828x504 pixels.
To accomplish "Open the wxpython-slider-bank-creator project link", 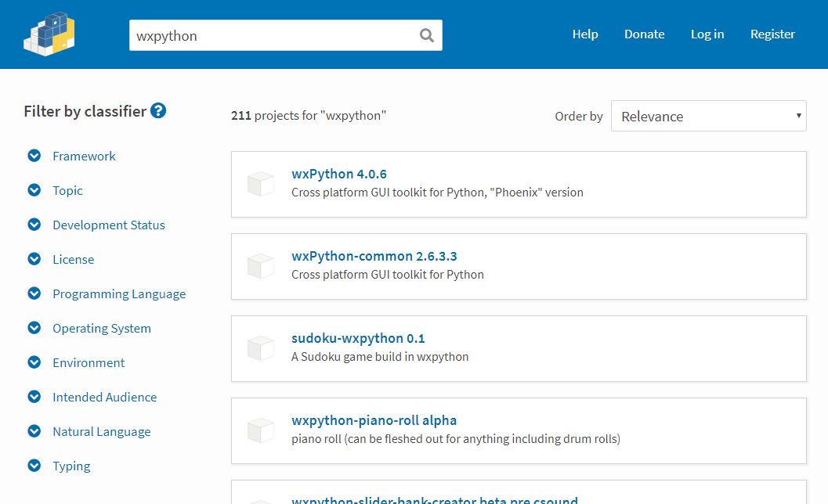I will click(435, 500).
